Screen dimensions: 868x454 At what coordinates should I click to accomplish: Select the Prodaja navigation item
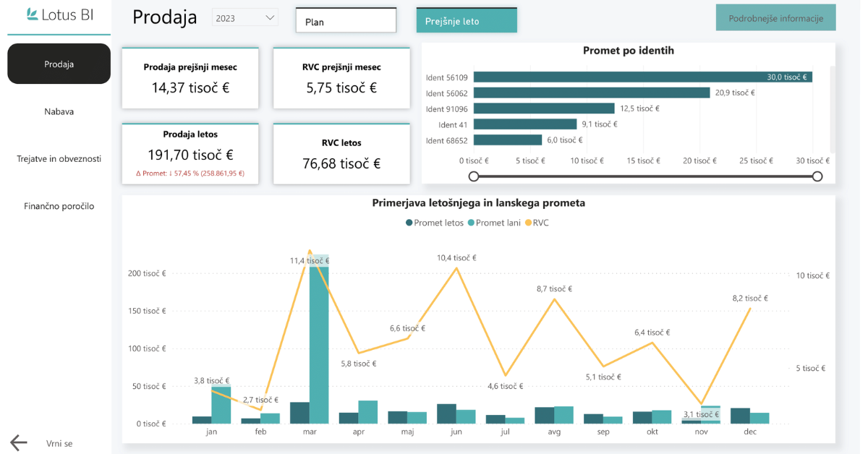pyautogui.click(x=59, y=64)
